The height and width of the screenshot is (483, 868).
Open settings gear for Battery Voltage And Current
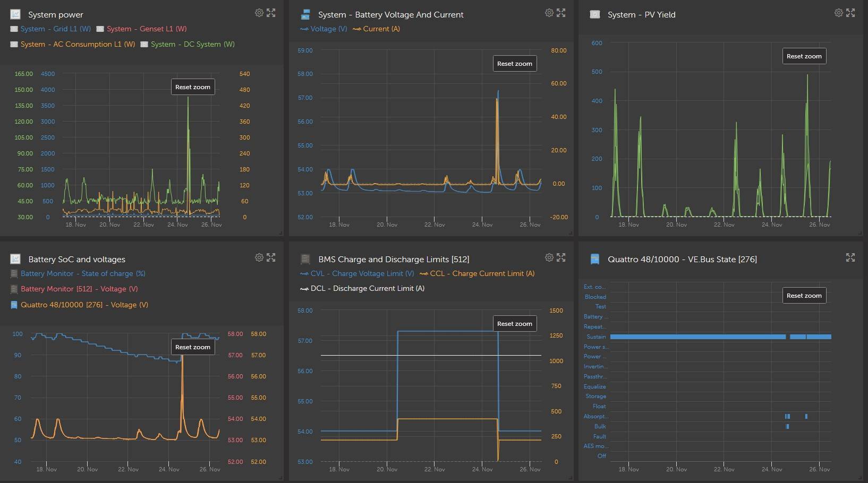coord(549,13)
